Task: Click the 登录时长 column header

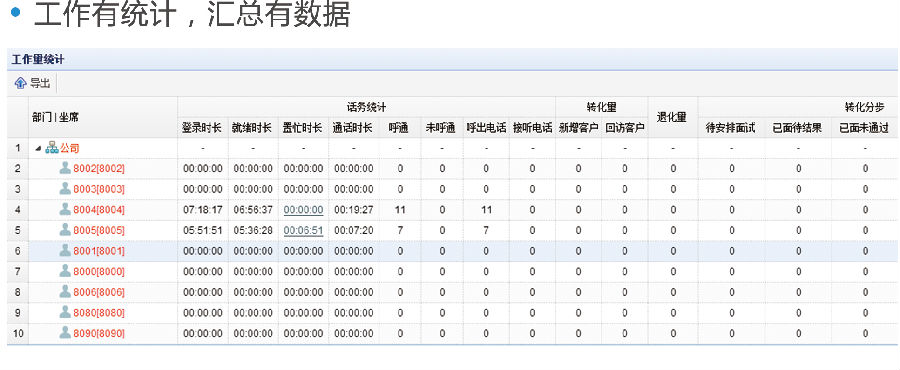Action: (x=202, y=128)
